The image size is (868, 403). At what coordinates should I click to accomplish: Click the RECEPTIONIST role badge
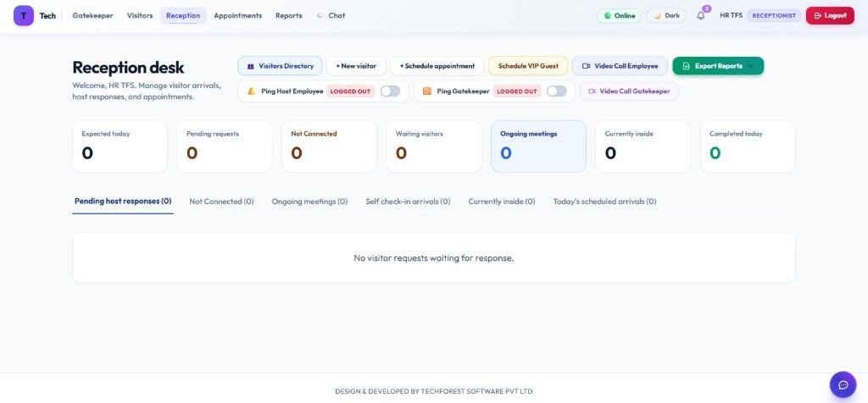click(774, 15)
